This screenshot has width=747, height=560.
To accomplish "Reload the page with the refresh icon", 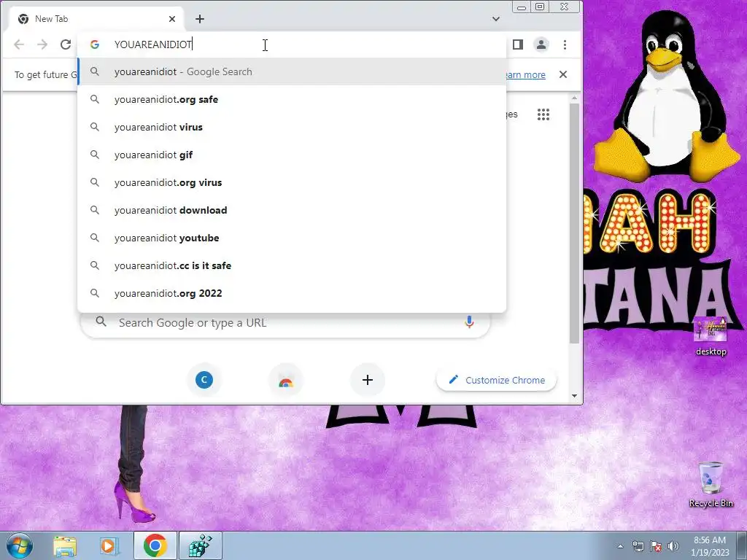I will tap(66, 44).
